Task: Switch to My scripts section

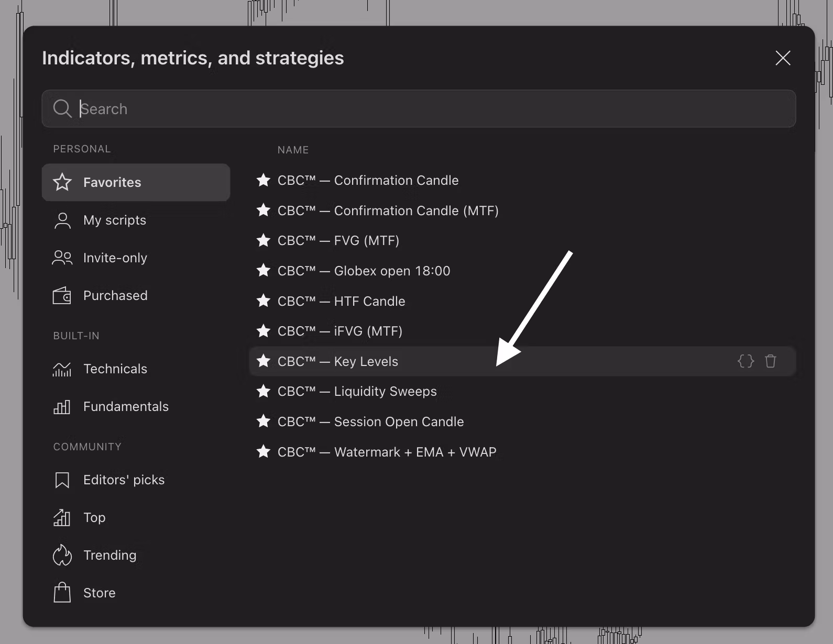Action: 114,220
